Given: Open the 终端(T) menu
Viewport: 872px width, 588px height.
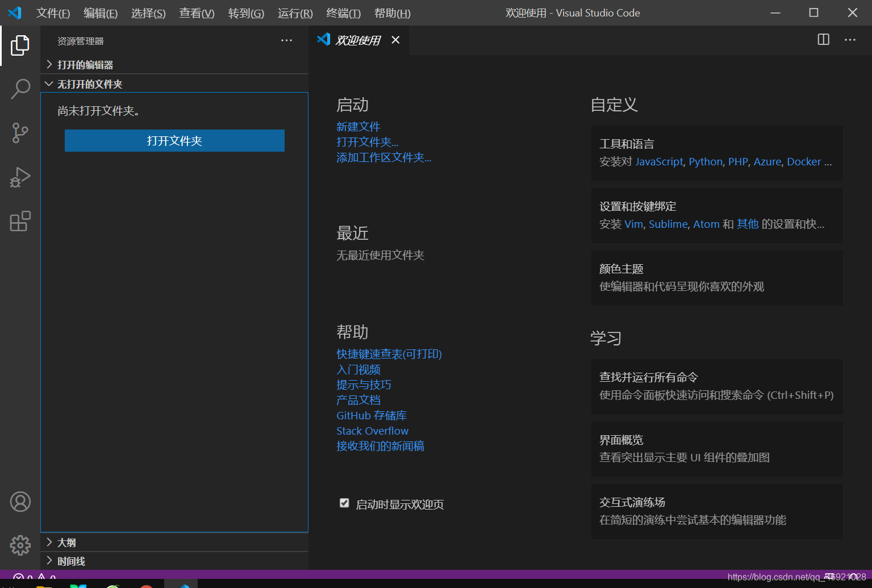Looking at the screenshot, I should pos(343,13).
